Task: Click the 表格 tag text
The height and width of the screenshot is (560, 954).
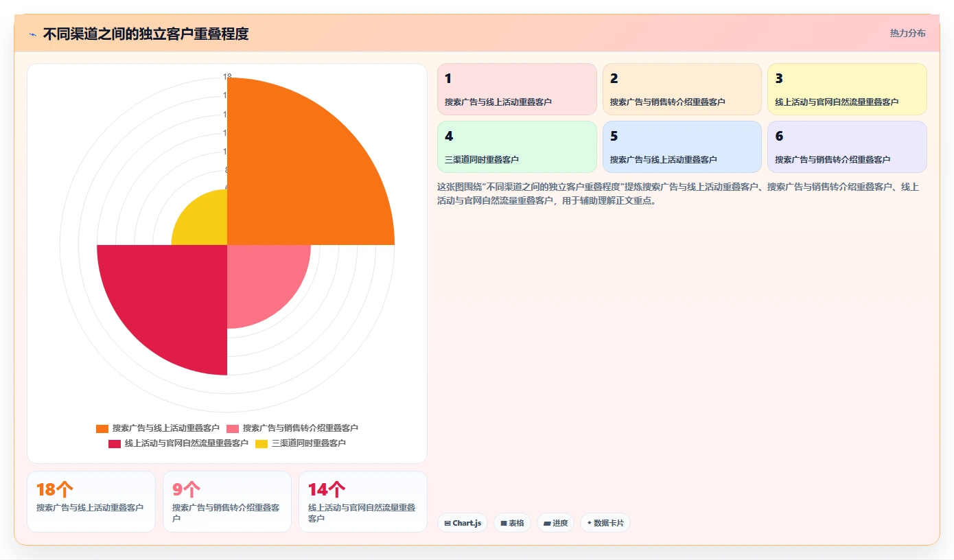Action: (516, 523)
